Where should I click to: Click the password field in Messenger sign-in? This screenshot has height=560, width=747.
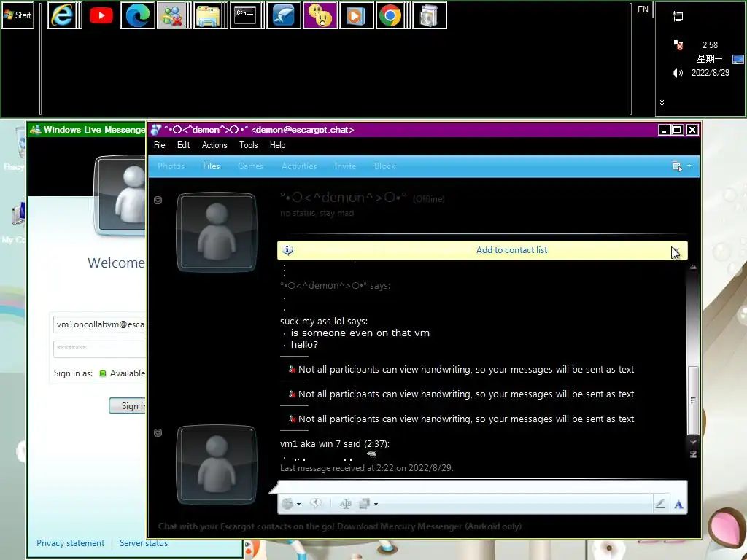coord(99,349)
